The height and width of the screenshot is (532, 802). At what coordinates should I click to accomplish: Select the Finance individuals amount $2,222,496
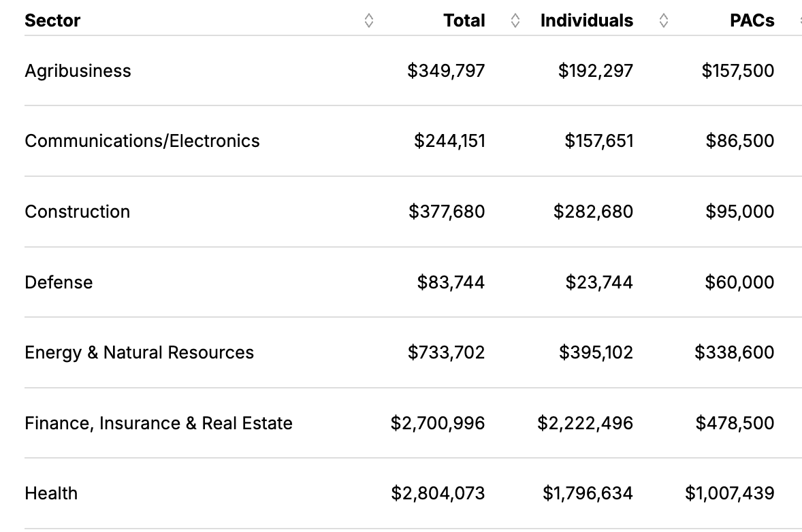tap(585, 423)
